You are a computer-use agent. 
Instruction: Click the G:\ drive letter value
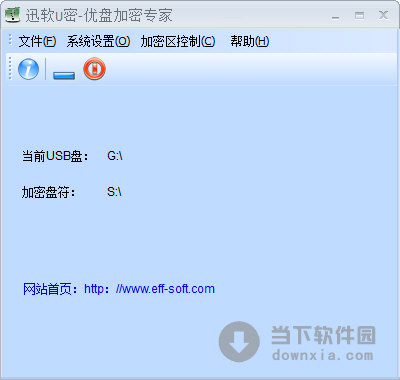pos(115,156)
